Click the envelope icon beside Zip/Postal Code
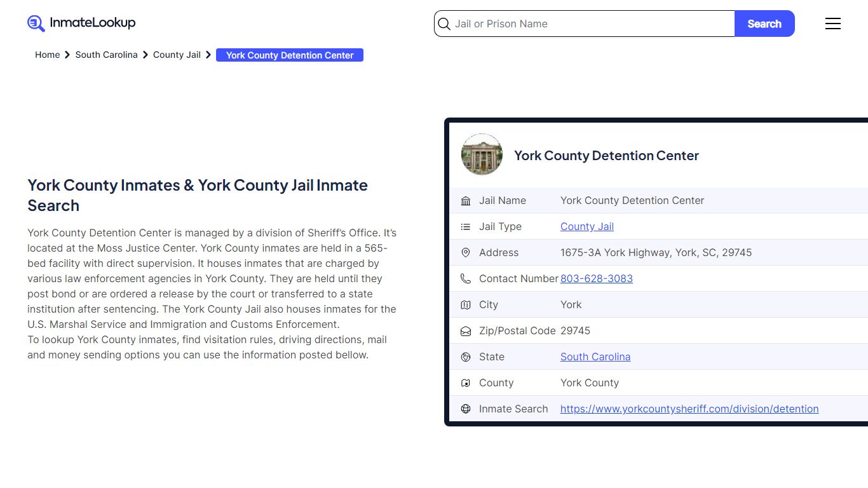 [466, 331]
